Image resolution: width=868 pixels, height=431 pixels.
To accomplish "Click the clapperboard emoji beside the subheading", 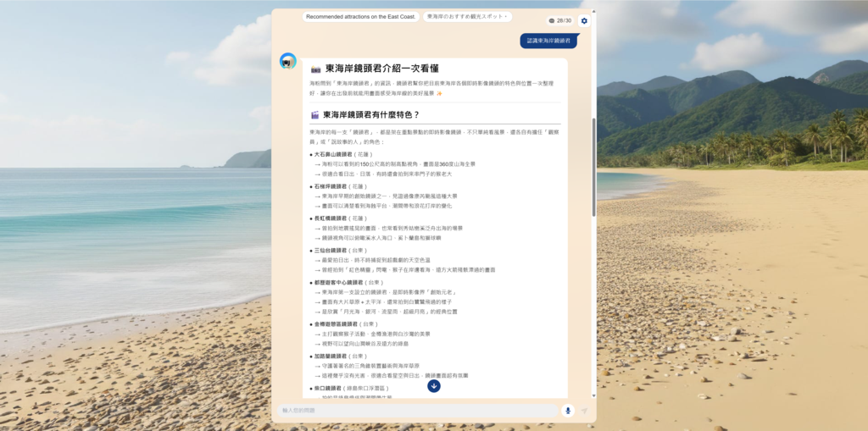I will [314, 115].
